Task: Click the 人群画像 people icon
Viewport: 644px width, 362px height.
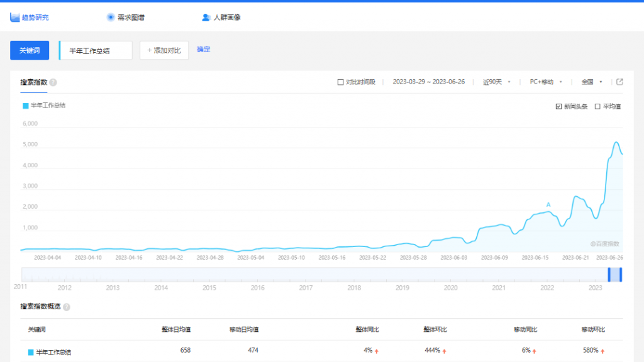Action: click(206, 17)
